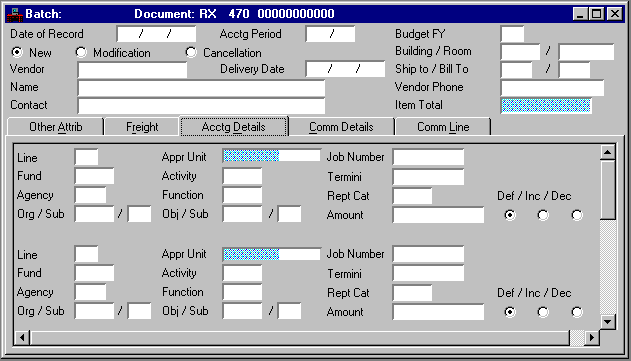Focus the first Amount field

pos(438,215)
